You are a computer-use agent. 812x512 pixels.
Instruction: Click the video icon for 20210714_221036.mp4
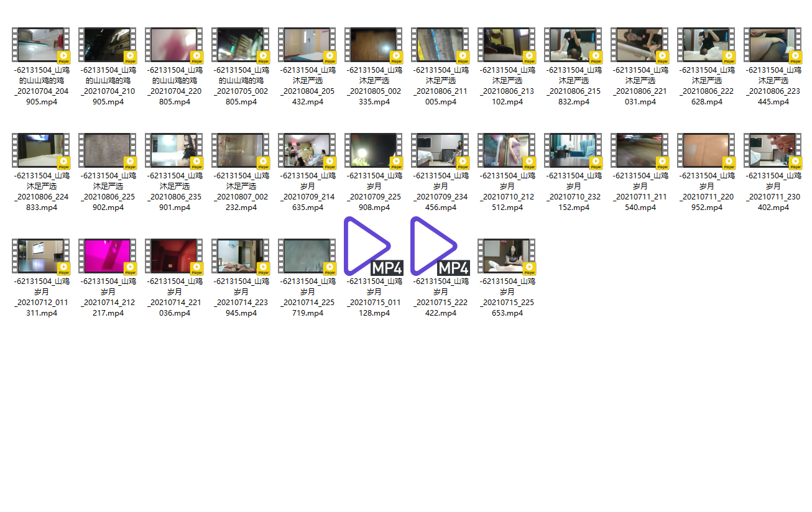(x=174, y=256)
